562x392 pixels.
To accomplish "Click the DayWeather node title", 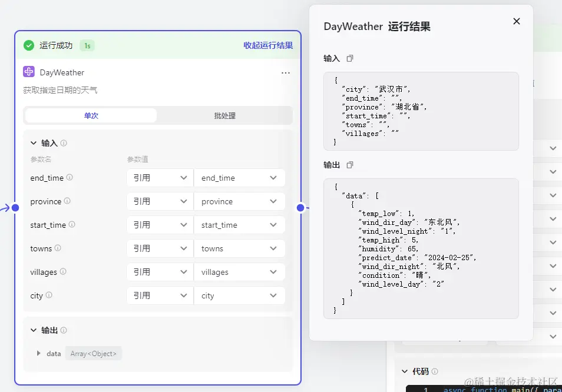I will tap(62, 72).
